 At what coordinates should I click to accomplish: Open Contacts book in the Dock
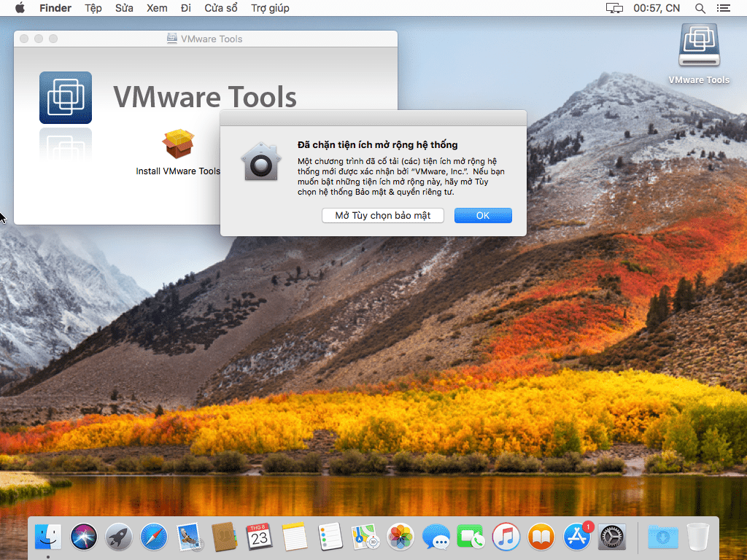pos(225,537)
